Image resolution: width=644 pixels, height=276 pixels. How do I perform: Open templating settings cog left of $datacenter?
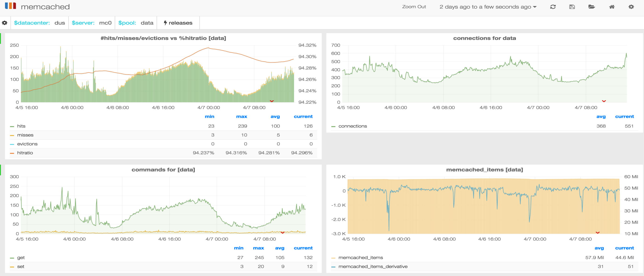pyautogui.click(x=5, y=23)
